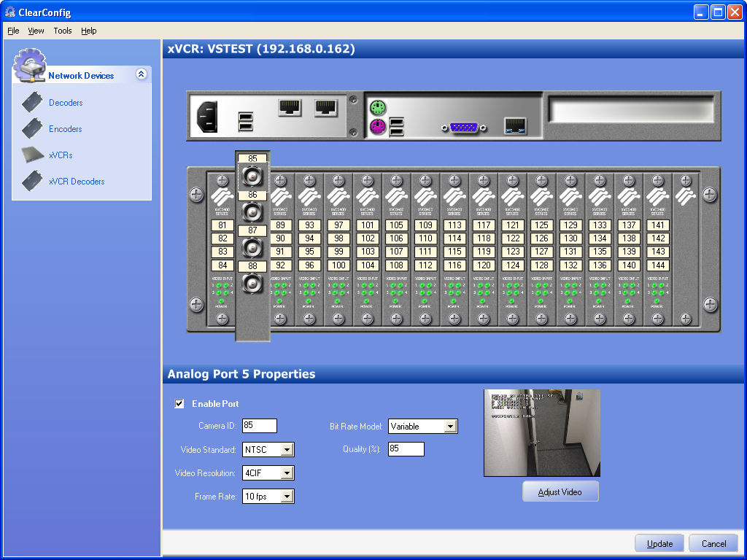Viewport: 747px width, 560px height.
Task: Click the camera video preview thumbnail
Action: [542, 432]
